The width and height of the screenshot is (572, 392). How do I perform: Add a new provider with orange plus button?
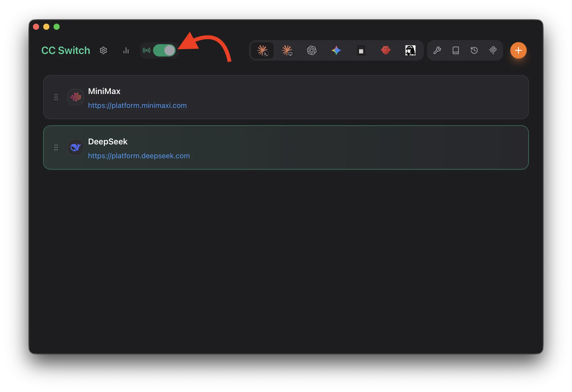(x=518, y=50)
